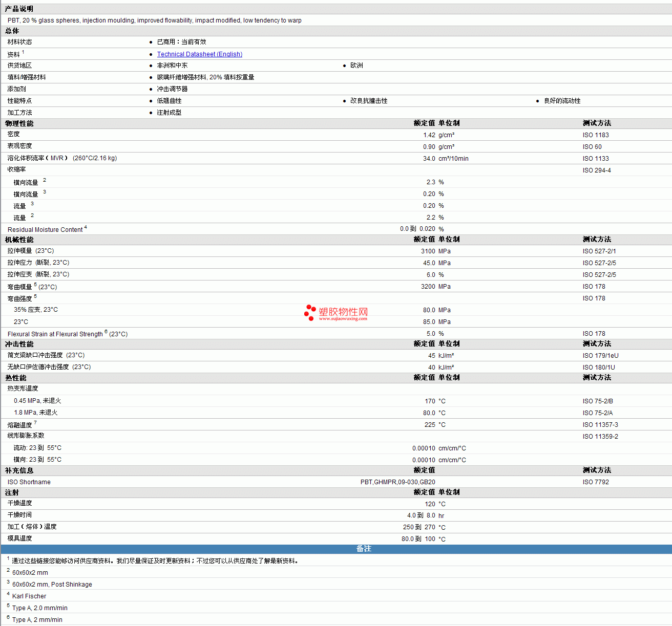Click the Karl Fischer footnote text

point(29,596)
